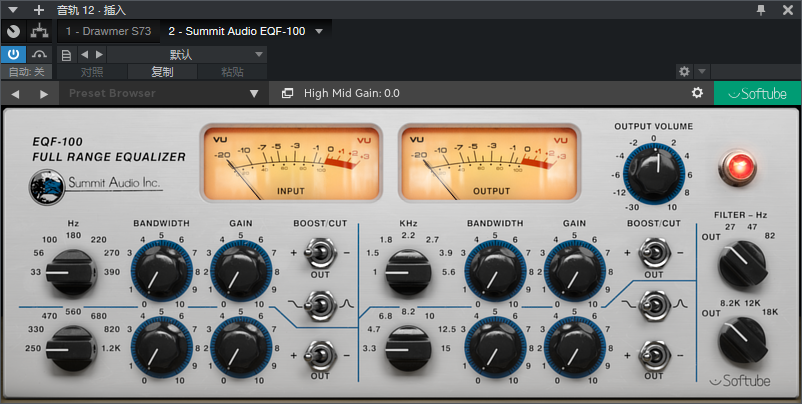This screenshot has width=802, height=404.
Task: Load the next preset with the right arrow
Action: click(99, 55)
